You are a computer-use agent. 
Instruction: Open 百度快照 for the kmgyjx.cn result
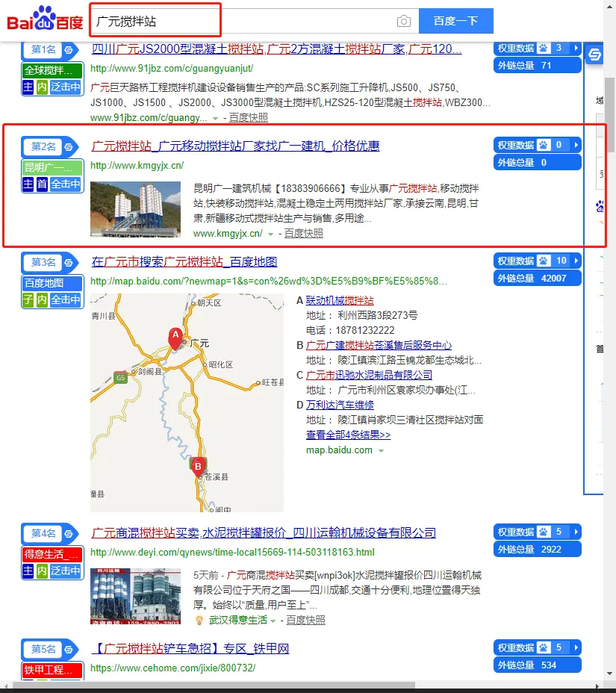click(303, 233)
